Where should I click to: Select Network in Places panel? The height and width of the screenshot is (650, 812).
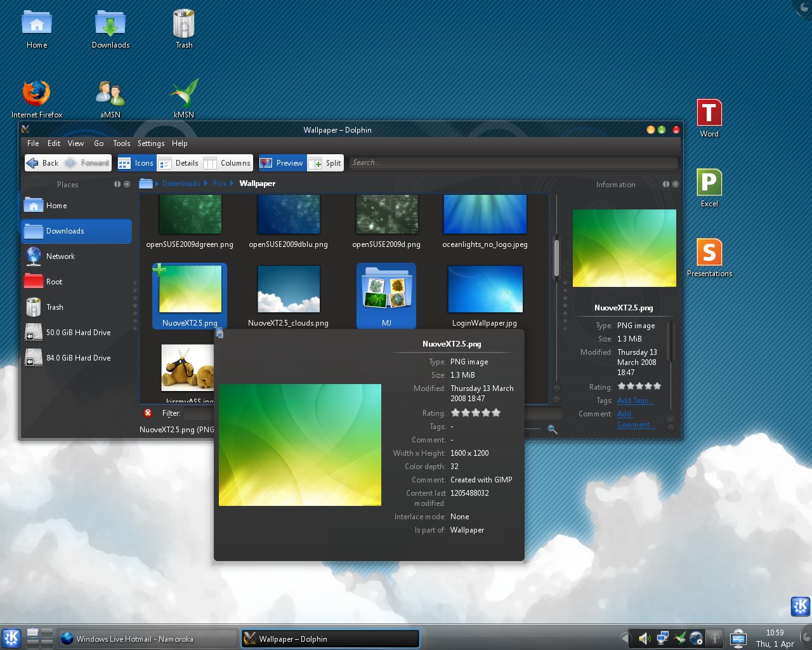point(76,256)
